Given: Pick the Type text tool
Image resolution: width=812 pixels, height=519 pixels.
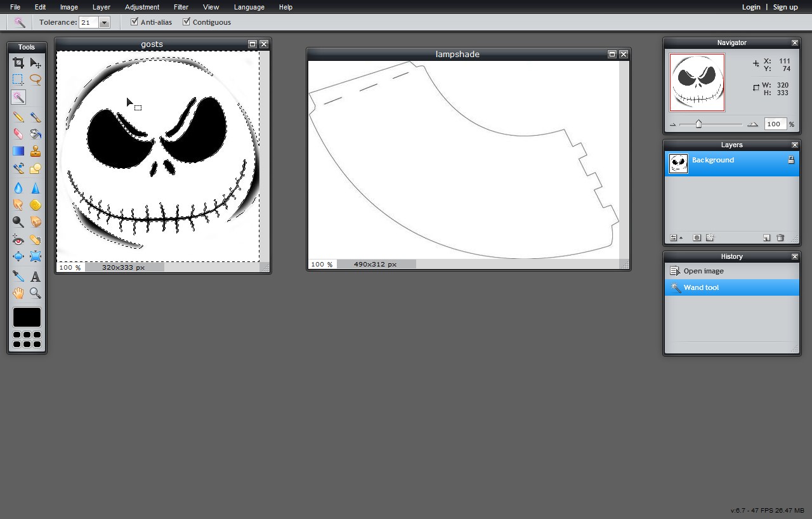Looking at the screenshot, I should [36, 277].
